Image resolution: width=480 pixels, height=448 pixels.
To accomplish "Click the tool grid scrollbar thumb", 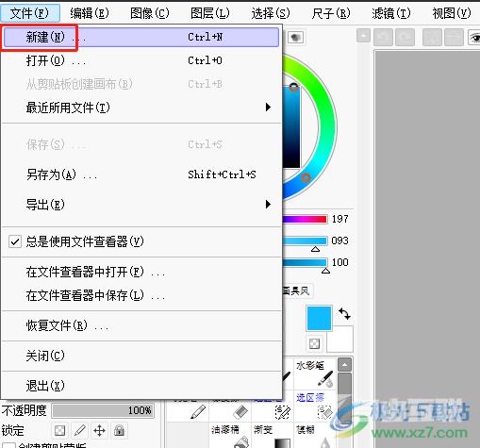I will tap(344, 399).
